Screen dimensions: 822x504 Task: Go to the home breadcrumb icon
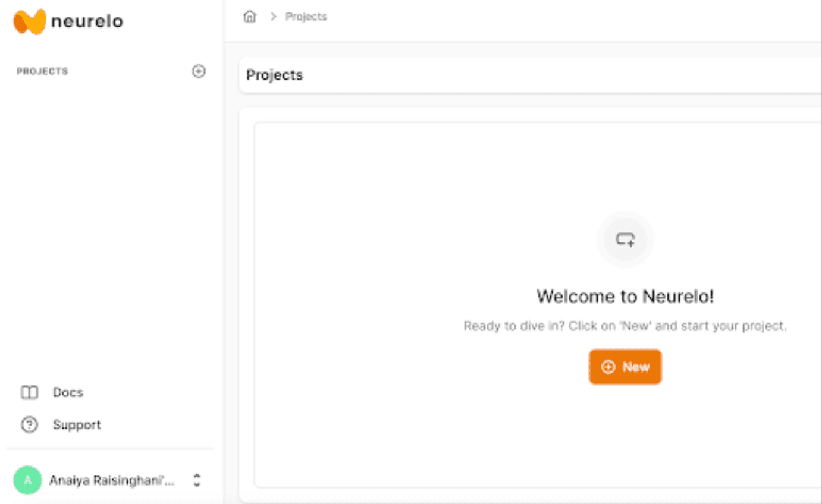click(250, 17)
